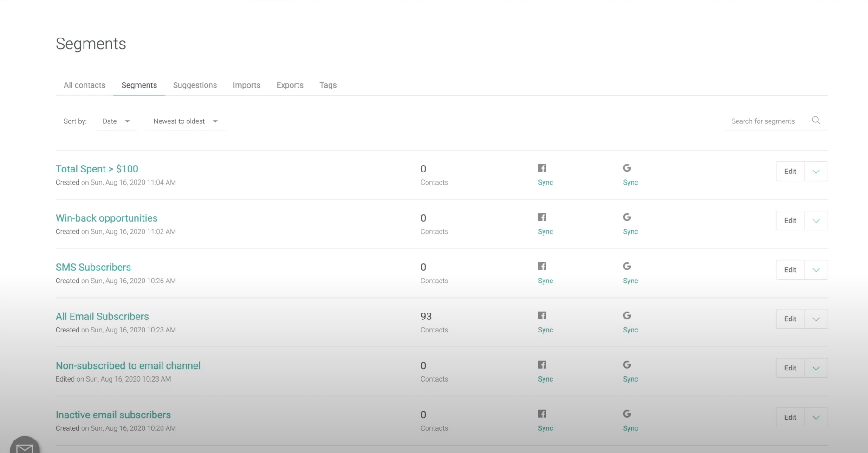The image size is (868, 453).
Task: Sync Total Spent > $100 to Facebook
Action: tap(545, 182)
